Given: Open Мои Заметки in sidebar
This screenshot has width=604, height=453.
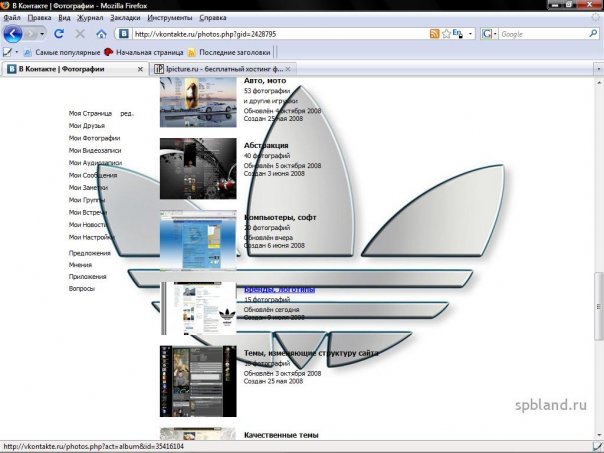Looking at the screenshot, I should [x=88, y=187].
